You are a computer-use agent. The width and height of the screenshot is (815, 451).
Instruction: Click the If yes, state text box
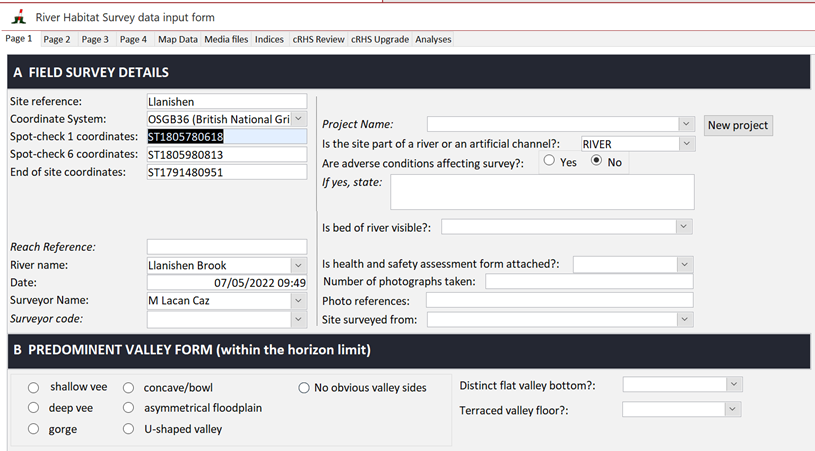(542, 192)
